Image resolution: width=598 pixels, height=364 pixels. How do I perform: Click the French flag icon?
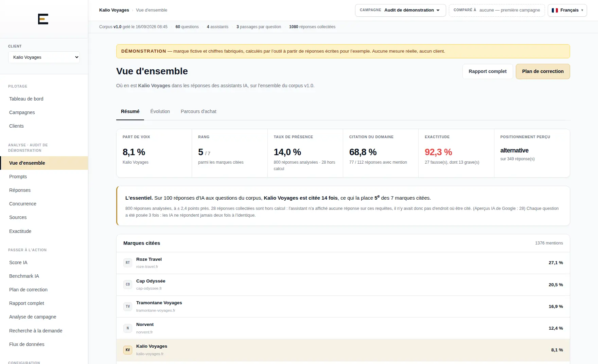click(555, 10)
